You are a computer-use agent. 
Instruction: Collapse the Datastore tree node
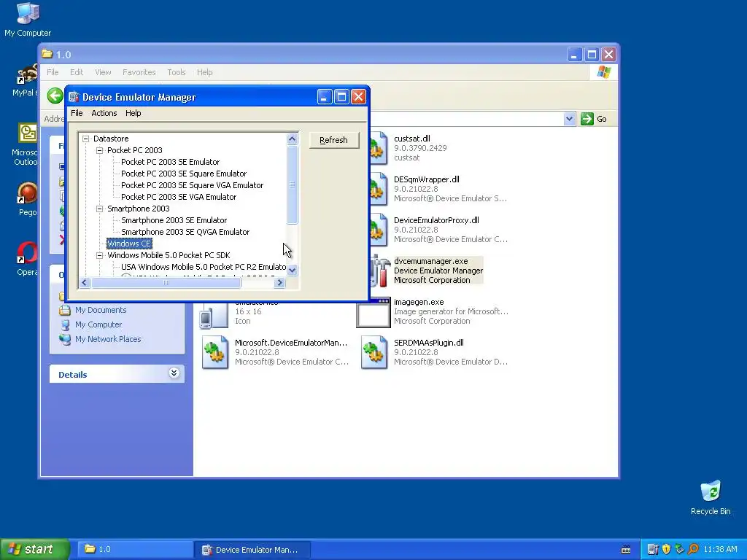86,139
